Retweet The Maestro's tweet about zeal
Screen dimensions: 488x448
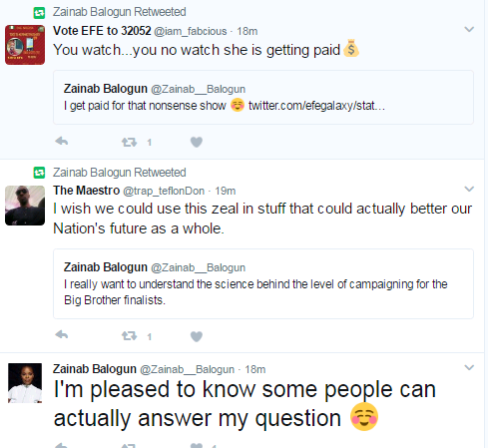click(129, 336)
